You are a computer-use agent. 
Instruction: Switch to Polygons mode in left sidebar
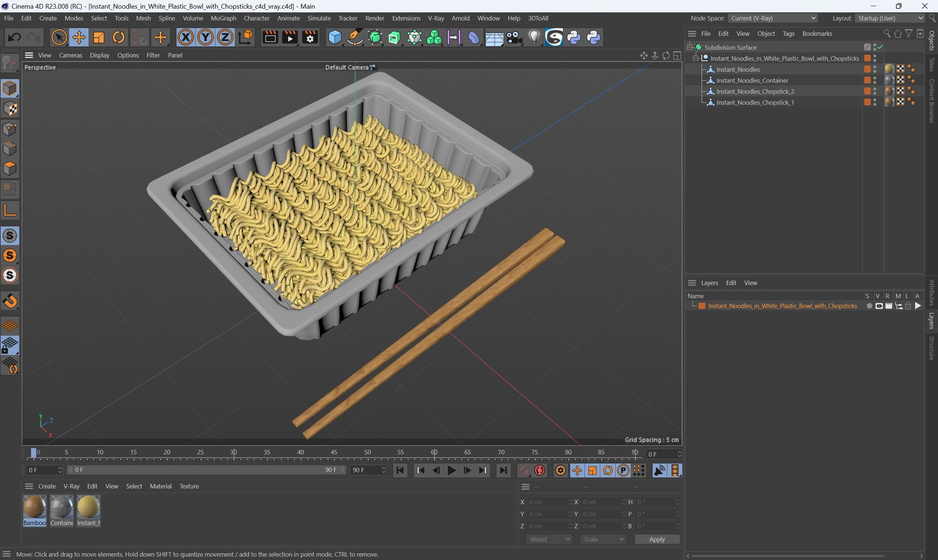tap(10, 169)
